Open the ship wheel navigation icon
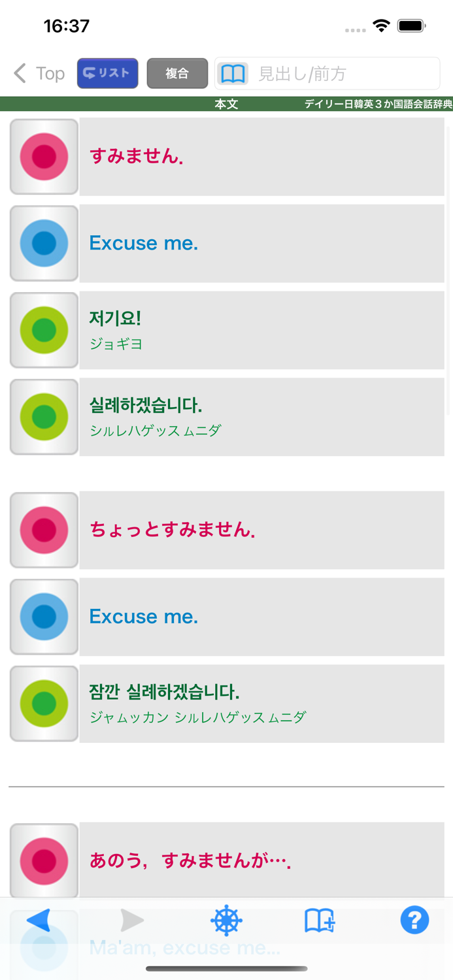Screen dimensions: 453x980 (x=226, y=921)
